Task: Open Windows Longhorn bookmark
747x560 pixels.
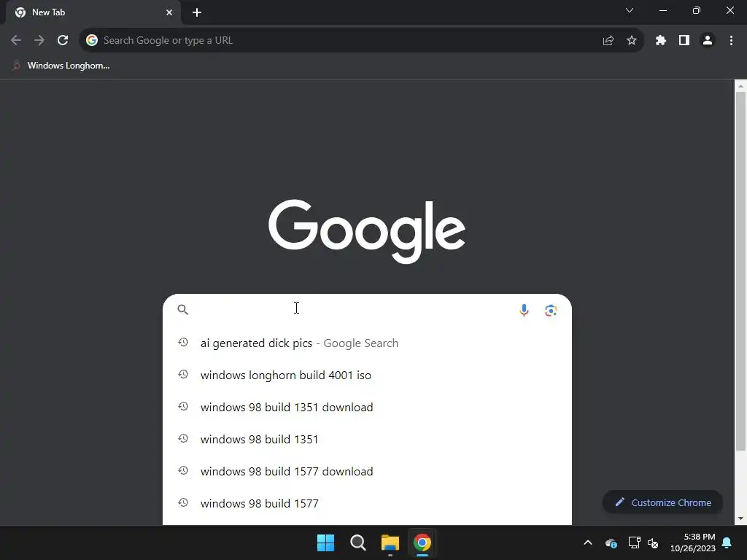Action: tap(61, 66)
